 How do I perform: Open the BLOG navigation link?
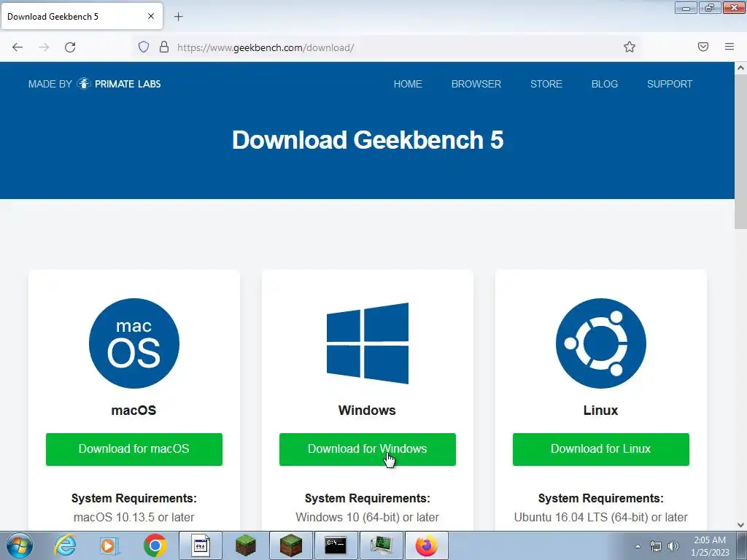coord(605,84)
